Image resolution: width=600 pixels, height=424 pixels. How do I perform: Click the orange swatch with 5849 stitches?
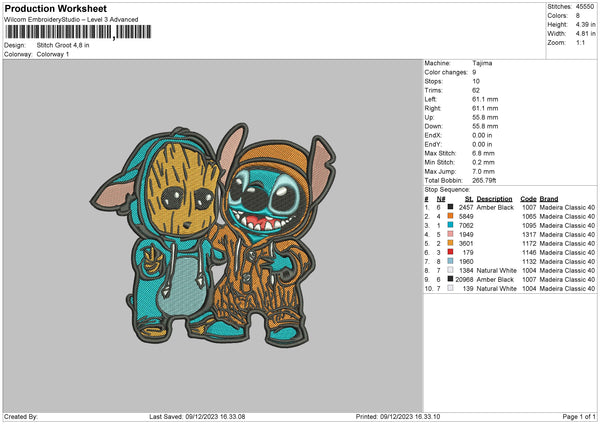(450, 216)
